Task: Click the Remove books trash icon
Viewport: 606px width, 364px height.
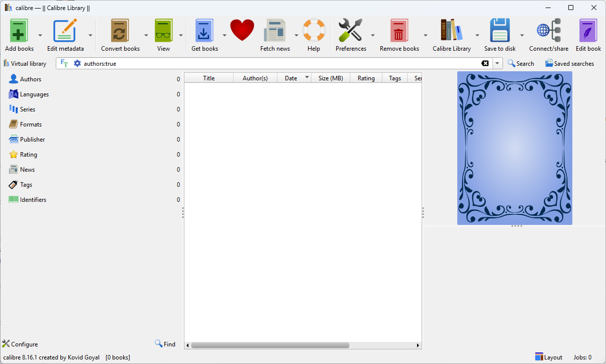Action: [x=399, y=31]
